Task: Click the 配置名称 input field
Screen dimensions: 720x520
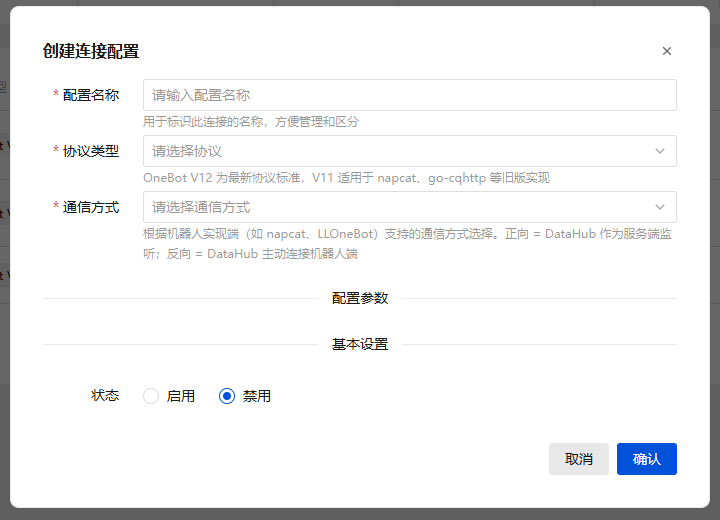Action: (x=410, y=95)
